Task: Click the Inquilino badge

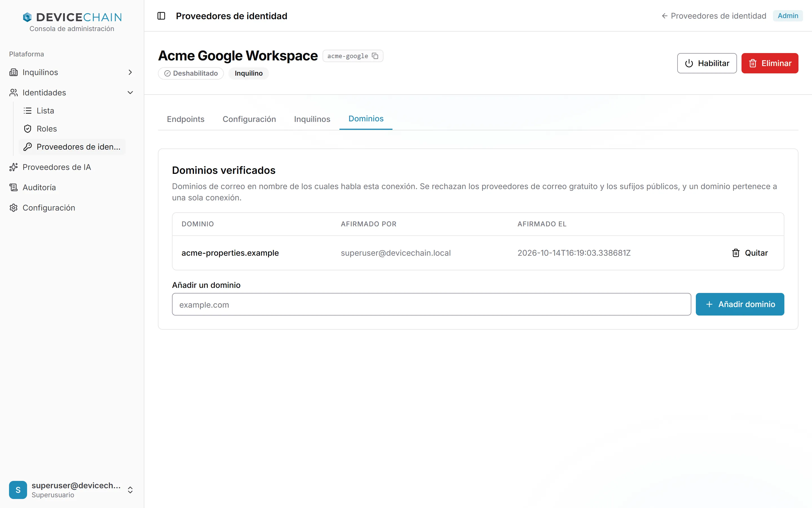Action: pos(249,73)
